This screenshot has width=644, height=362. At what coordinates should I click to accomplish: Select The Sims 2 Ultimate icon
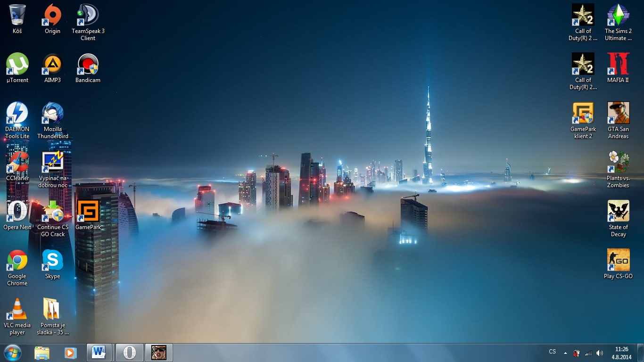pyautogui.click(x=618, y=16)
